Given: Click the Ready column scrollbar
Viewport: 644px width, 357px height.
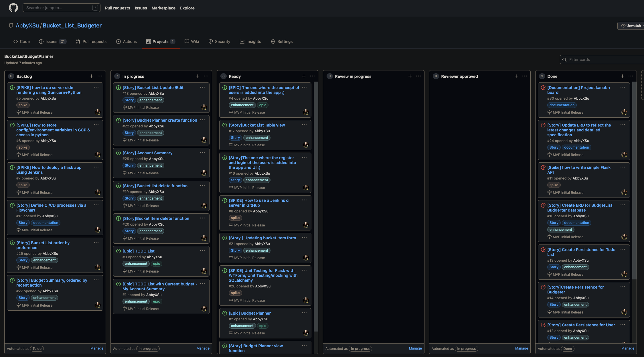Looking at the screenshot, I should [316, 206].
